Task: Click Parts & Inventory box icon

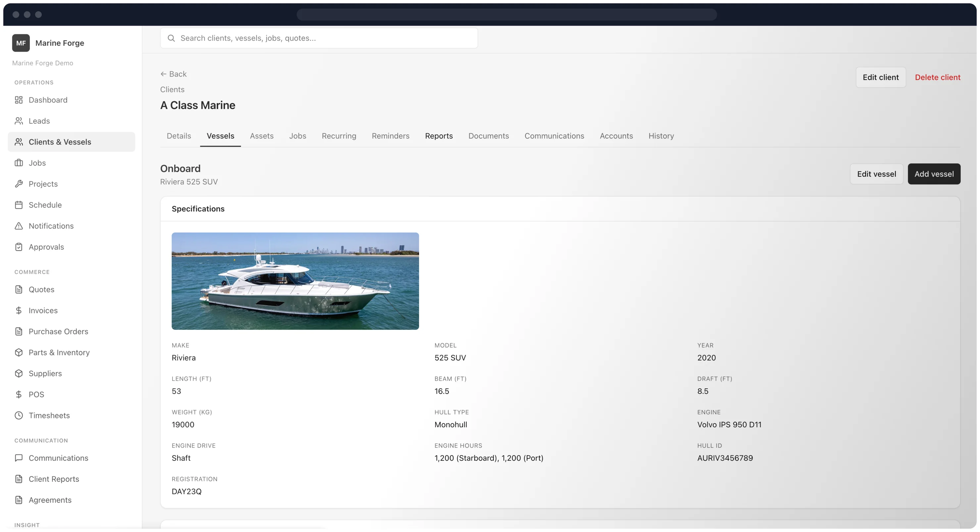Action: [19, 352]
